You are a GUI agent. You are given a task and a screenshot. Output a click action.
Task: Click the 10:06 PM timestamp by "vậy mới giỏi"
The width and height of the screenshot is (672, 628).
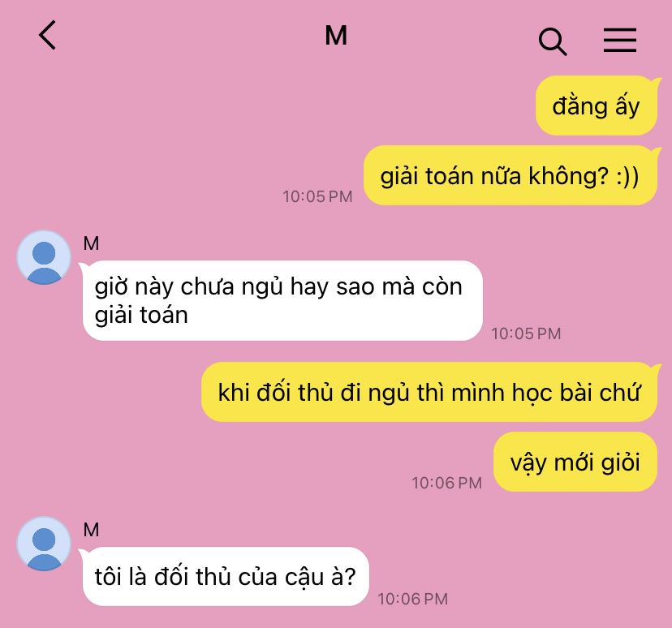[447, 484]
